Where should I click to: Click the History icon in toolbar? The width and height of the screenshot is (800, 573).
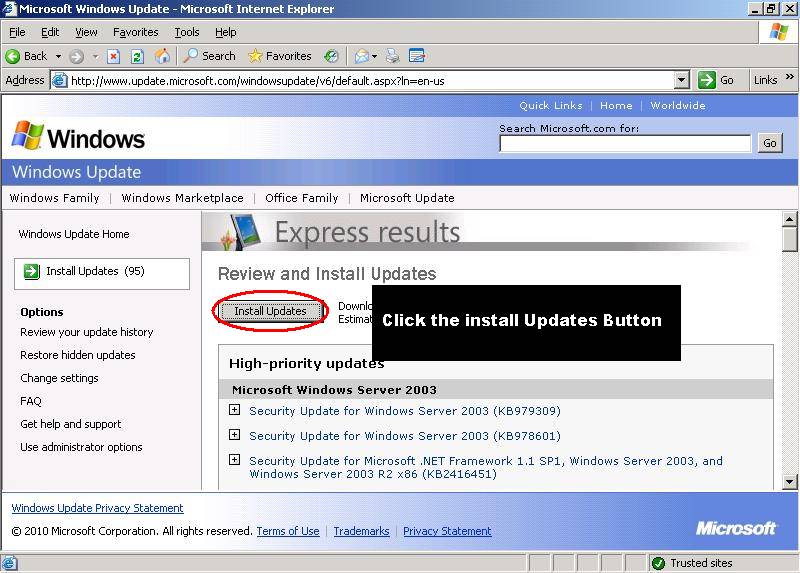(x=331, y=56)
